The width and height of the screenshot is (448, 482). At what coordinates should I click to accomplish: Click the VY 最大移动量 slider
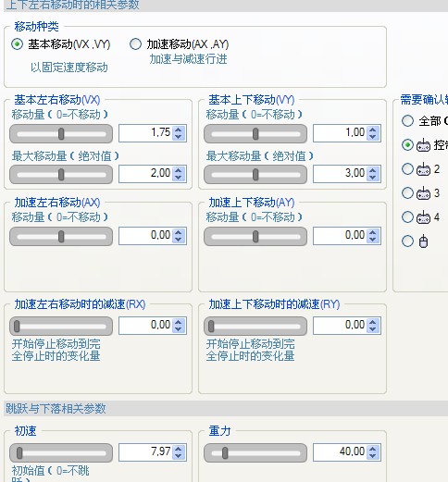click(x=255, y=175)
